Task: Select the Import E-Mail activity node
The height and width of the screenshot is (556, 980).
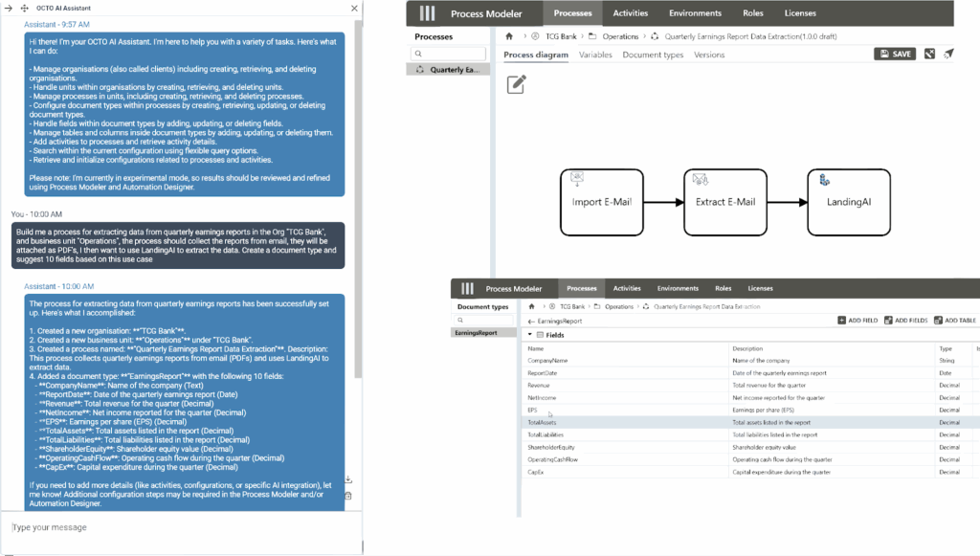Action: [600, 202]
